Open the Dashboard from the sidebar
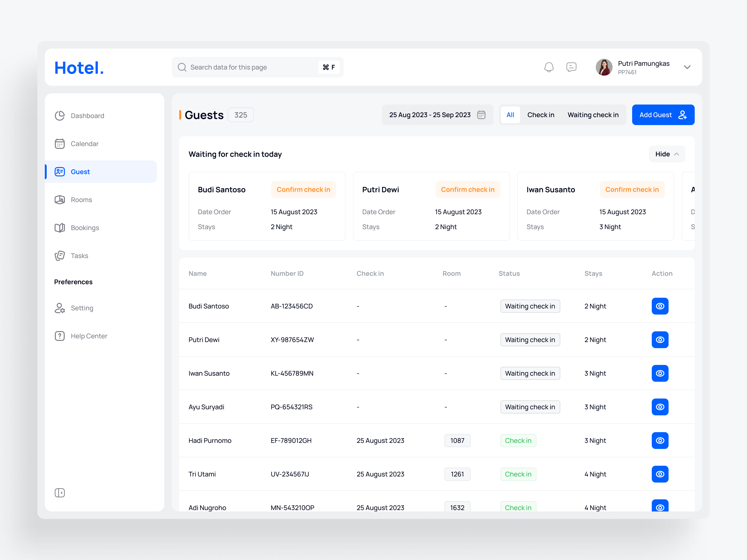This screenshot has width=747, height=560. pyautogui.click(x=87, y=115)
